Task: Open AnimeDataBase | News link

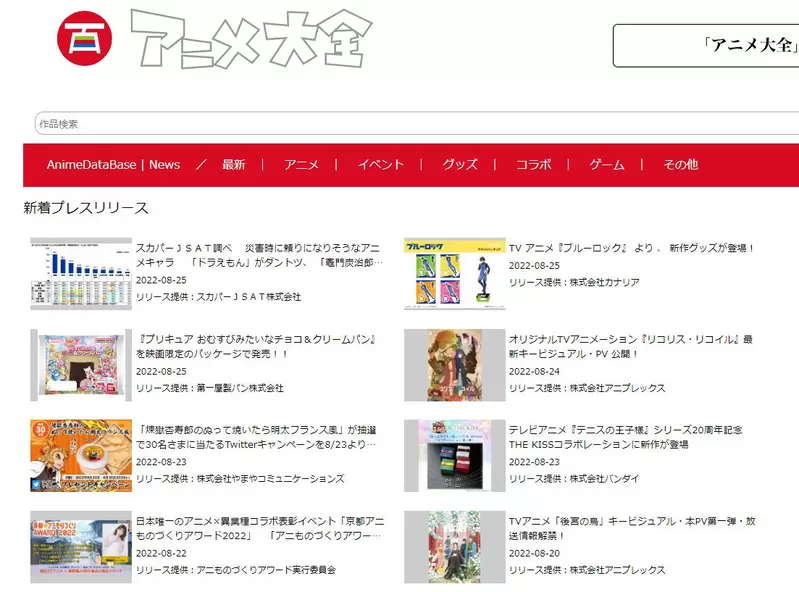Action: 113,165
